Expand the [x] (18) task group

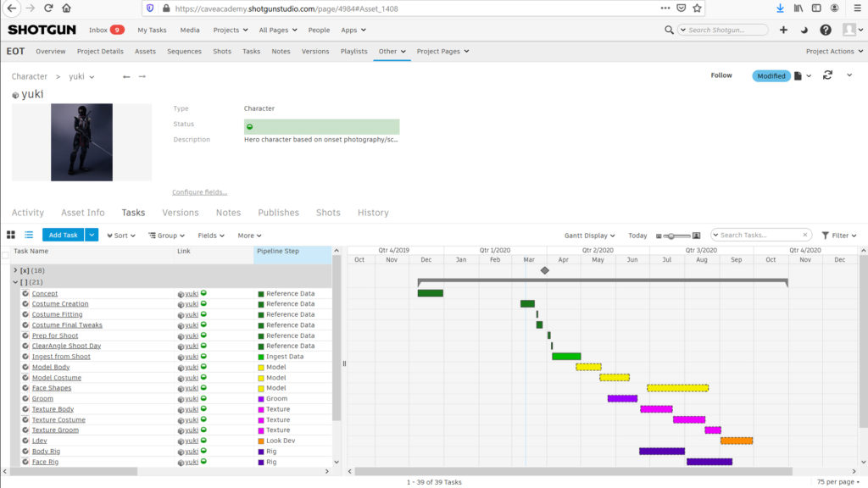click(x=16, y=269)
